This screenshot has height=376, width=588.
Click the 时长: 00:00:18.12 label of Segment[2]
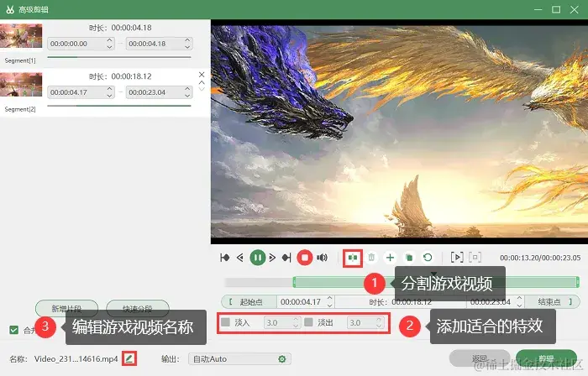120,76
